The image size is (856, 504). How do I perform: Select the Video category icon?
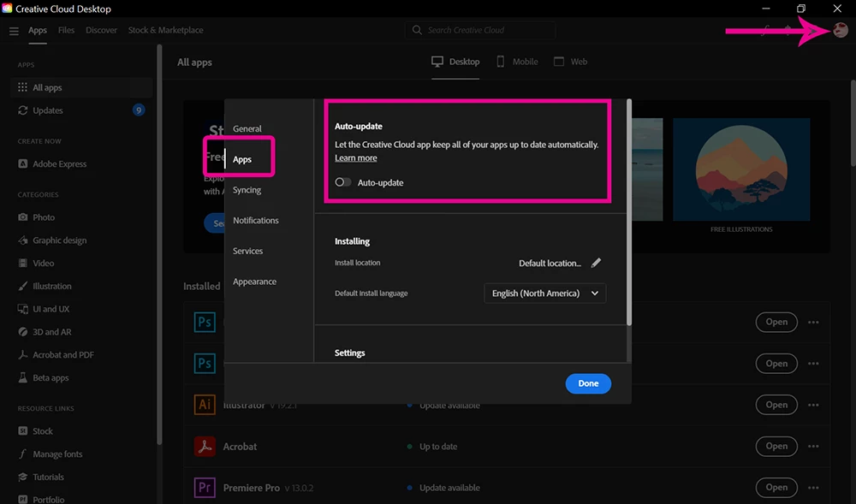(23, 263)
